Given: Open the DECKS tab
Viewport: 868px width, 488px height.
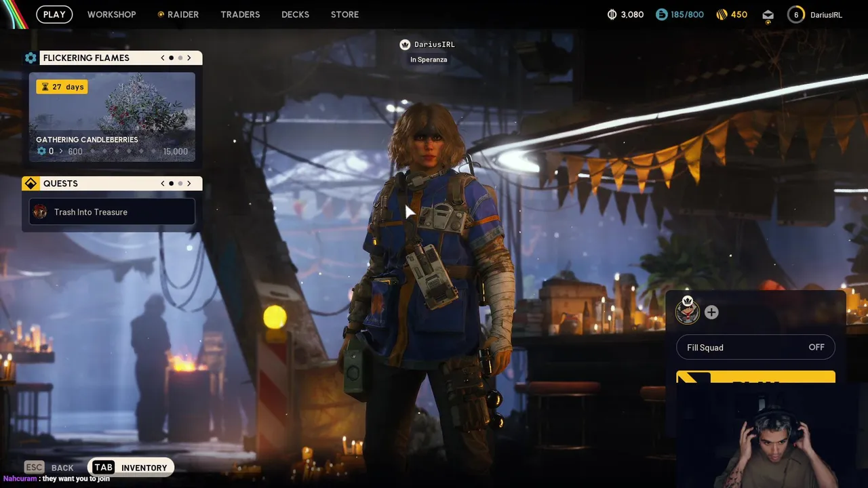Looking at the screenshot, I should point(295,14).
